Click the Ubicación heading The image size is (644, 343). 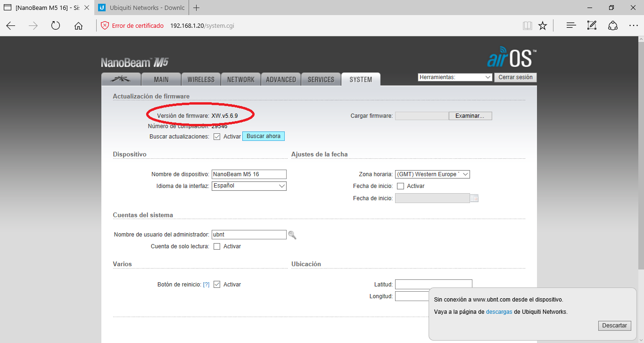point(306,264)
